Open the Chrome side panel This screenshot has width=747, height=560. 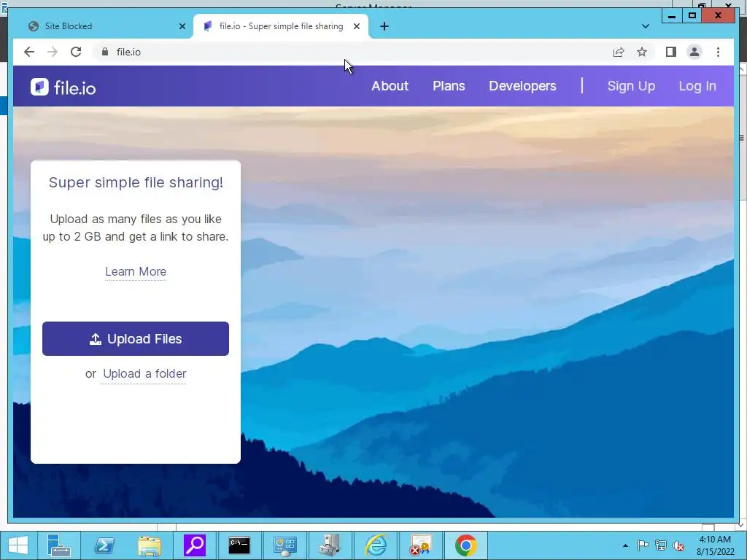tap(671, 52)
